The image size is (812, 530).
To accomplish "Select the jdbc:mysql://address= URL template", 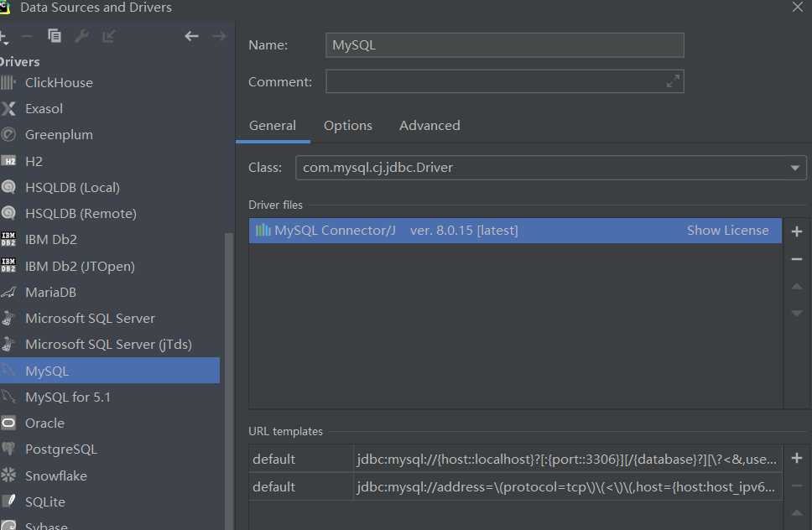I will (567, 486).
